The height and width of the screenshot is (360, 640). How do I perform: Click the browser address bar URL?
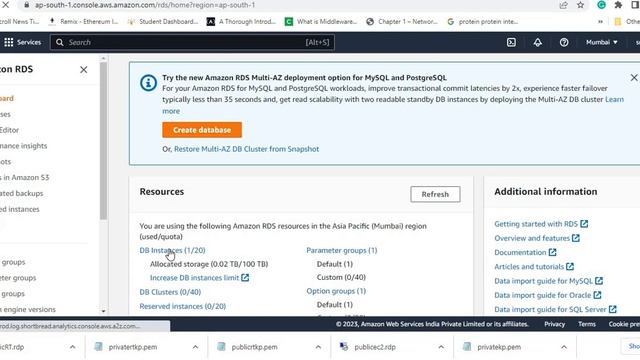(145, 5)
